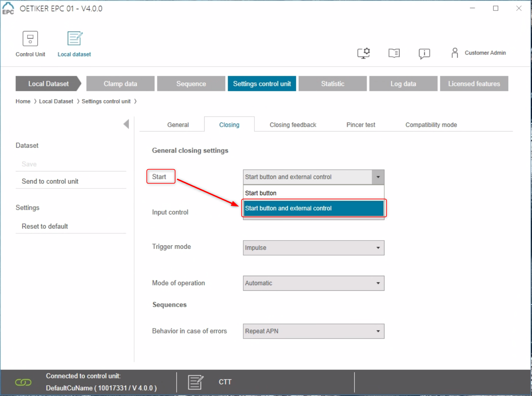532x396 pixels.
Task: Expand the Trigger mode dropdown
Action: 313,248
